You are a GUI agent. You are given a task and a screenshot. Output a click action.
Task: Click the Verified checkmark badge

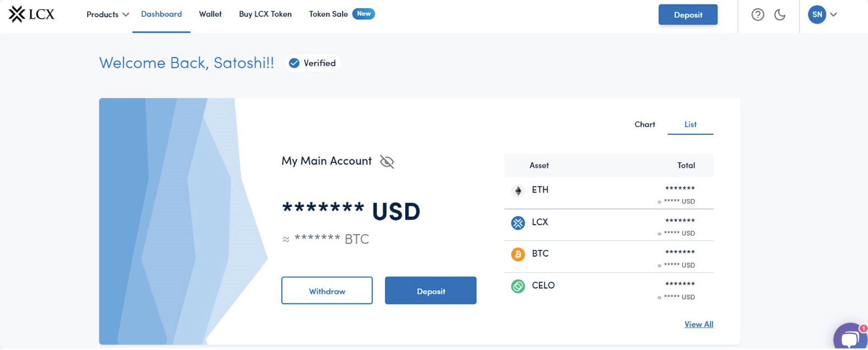coord(294,63)
